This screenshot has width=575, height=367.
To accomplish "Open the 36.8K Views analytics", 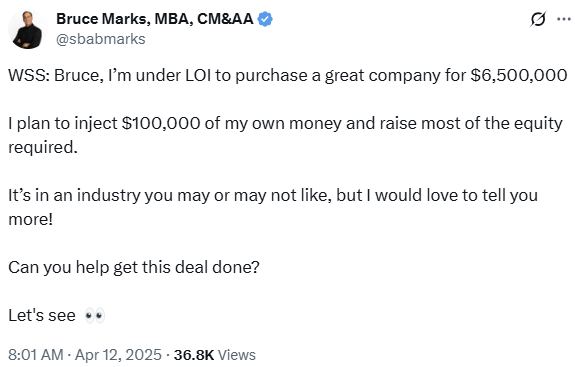I will click(x=215, y=355).
